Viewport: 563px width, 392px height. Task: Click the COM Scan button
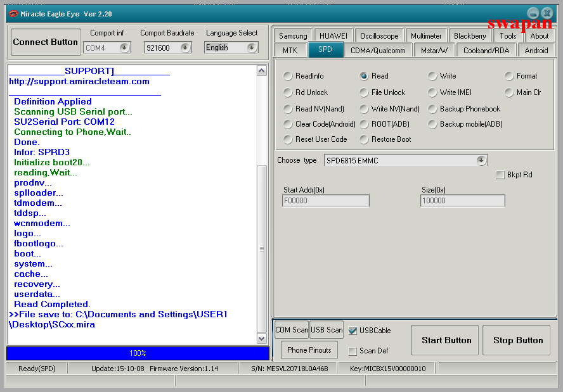coord(292,330)
